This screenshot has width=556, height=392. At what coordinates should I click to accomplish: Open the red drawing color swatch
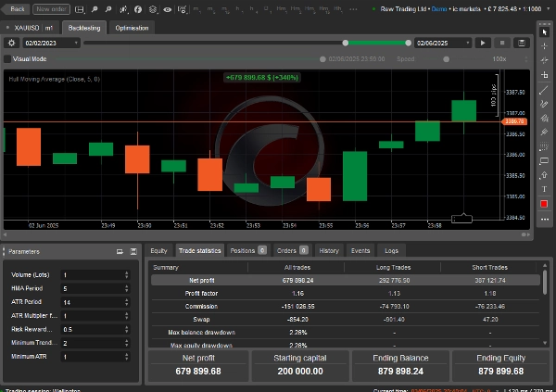(x=544, y=204)
